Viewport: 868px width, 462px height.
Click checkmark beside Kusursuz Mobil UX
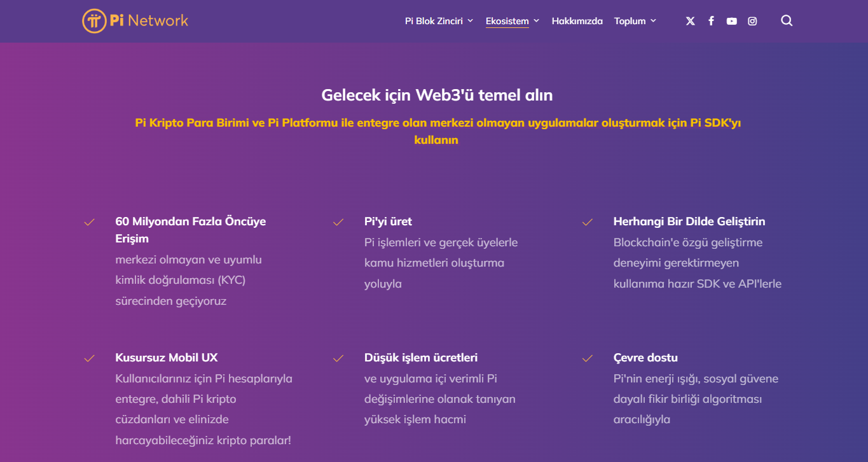[90, 358]
